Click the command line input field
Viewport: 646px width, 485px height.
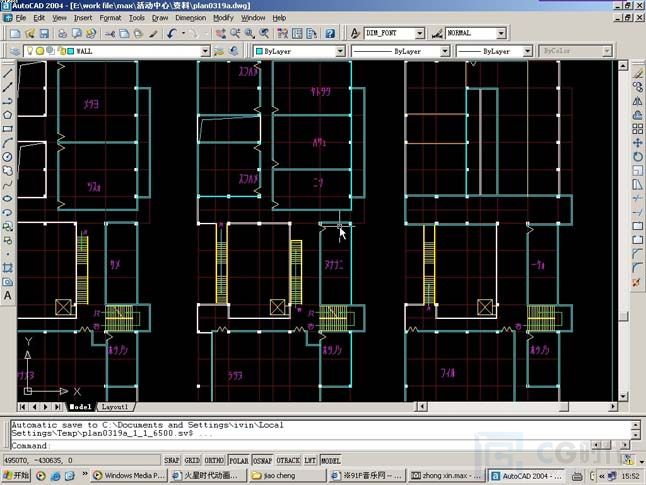tap(321, 446)
